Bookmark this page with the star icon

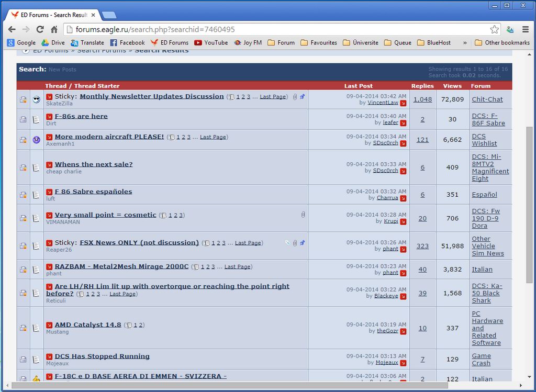click(494, 29)
